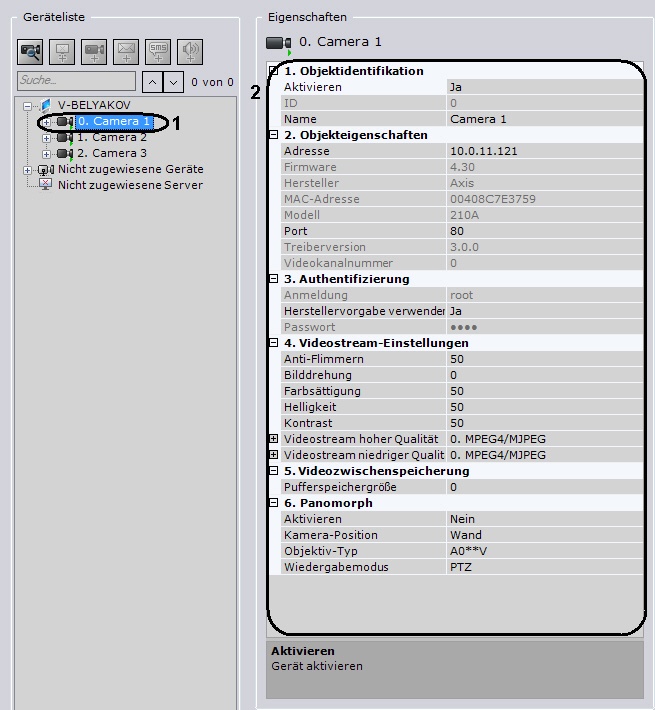Click the add audio speaker icon
The height and width of the screenshot is (710, 655).
coord(190,52)
